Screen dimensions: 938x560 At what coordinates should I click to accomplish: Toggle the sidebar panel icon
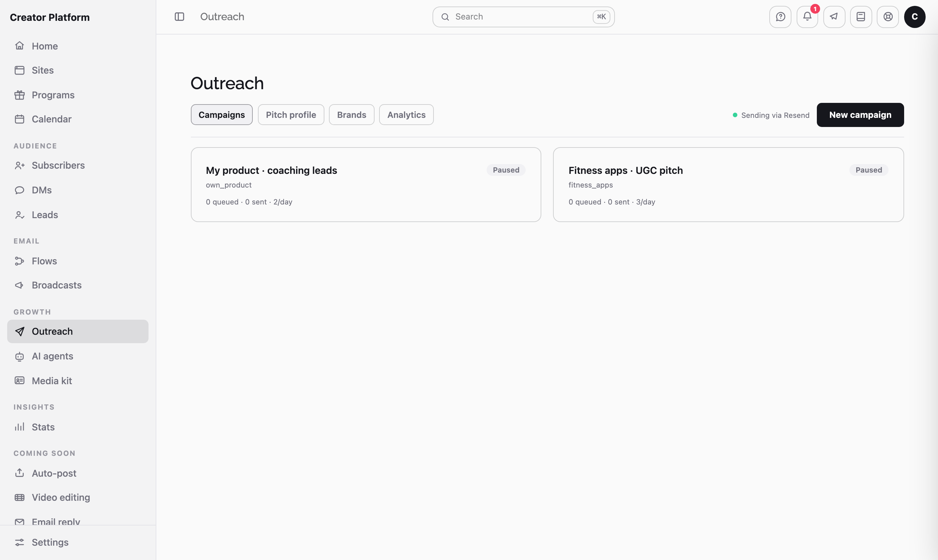[179, 17]
